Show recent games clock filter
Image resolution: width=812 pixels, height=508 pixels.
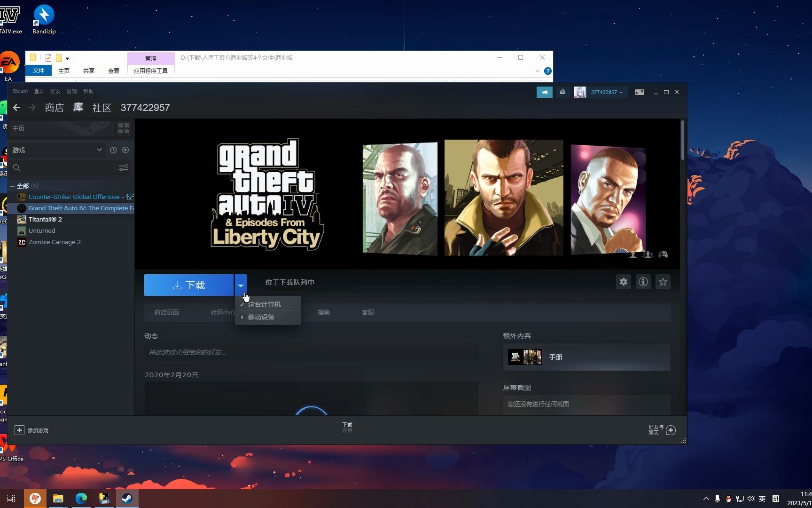click(x=113, y=150)
